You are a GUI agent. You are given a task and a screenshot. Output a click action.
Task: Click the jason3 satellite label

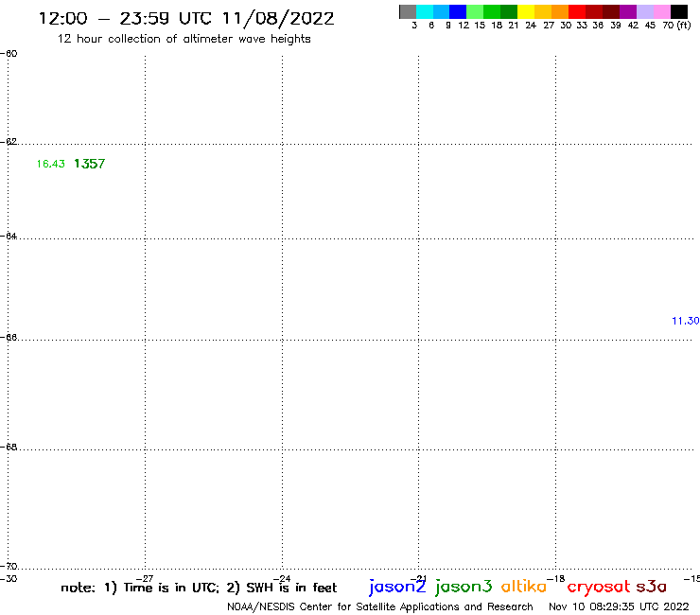[x=464, y=587]
